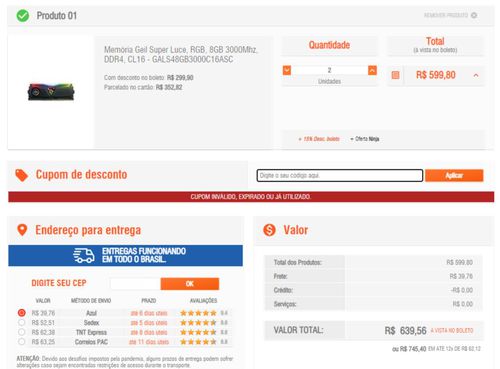Open the Memoria Geil Super Luce product title
This screenshot has width=500, height=369.
181,55
